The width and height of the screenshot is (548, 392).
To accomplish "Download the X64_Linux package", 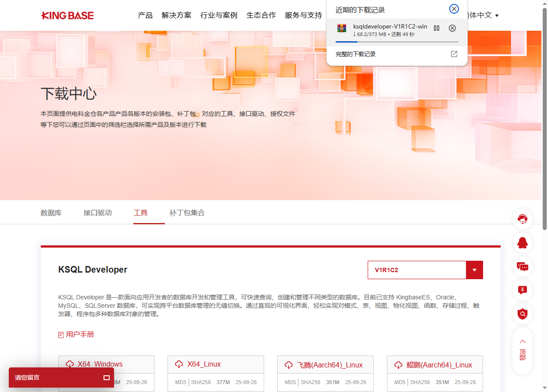I will click(x=204, y=364).
